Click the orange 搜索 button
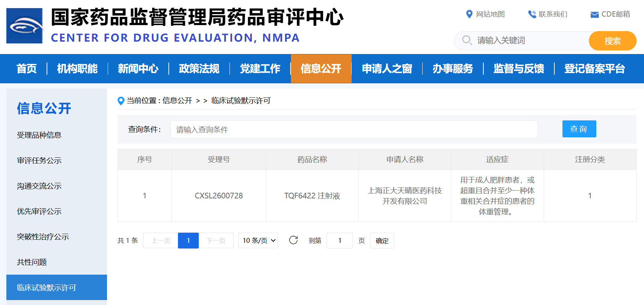This screenshot has width=644, height=305. coord(613,41)
